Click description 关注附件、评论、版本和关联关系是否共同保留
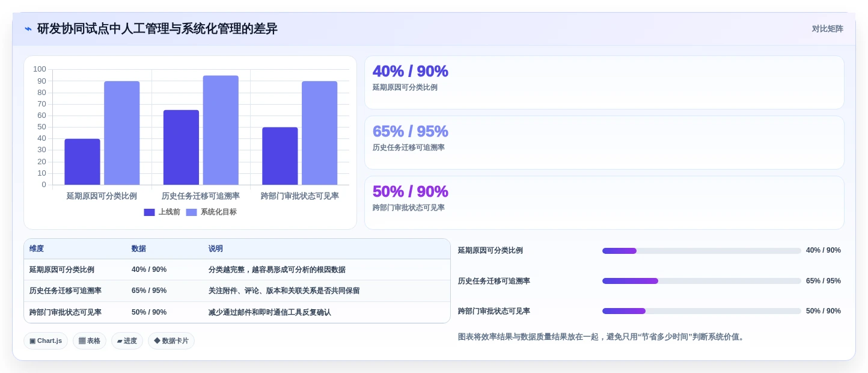This screenshot has width=868, height=373. 284,291
